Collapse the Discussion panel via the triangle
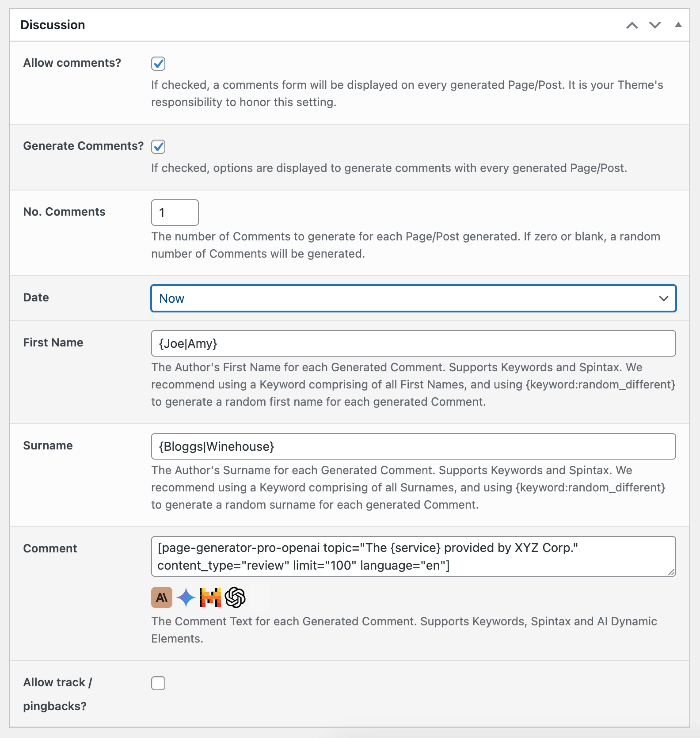The image size is (700, 738). coord(677,25)
